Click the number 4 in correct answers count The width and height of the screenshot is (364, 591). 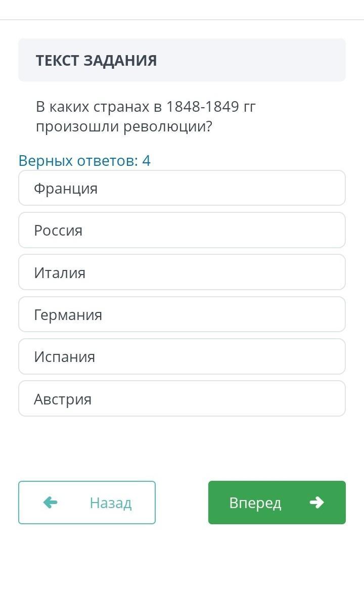click(x=146, y=161)
